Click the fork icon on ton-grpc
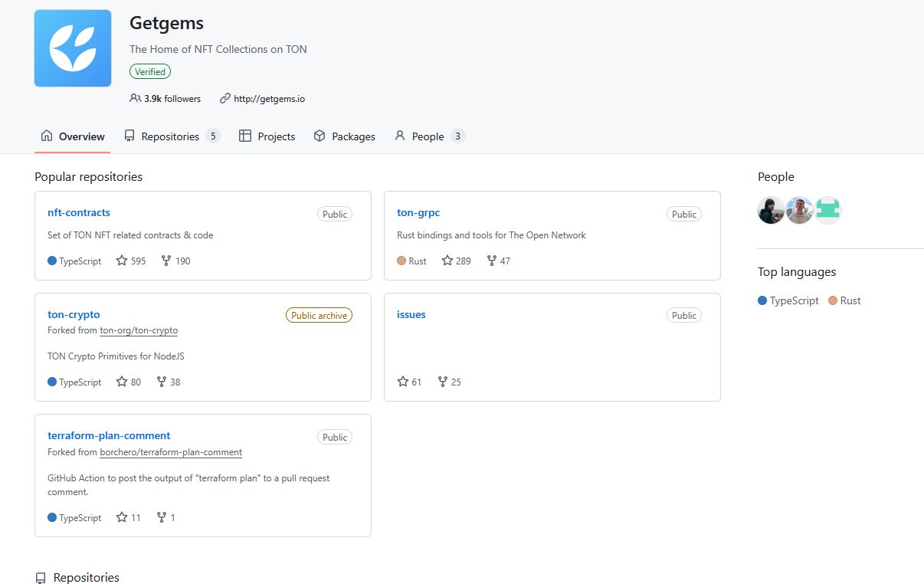This screenshot has width=924, height=584. click(491, 261)
